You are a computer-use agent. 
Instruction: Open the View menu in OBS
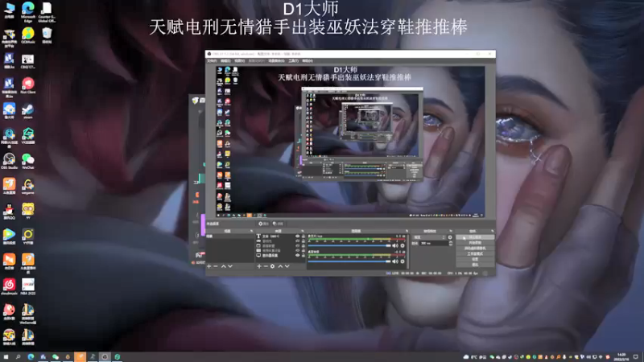(x=239, y=61)
